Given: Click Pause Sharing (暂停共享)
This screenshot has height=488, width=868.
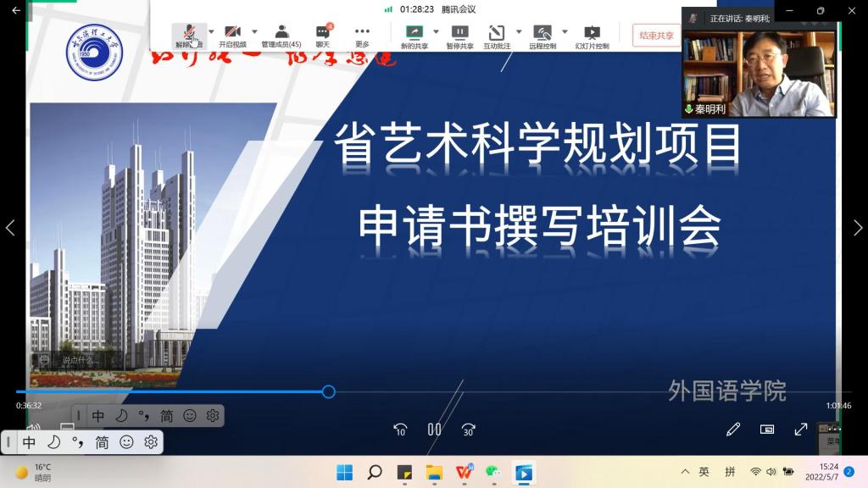Looking at the screenshot, I should tap(459, 35).
